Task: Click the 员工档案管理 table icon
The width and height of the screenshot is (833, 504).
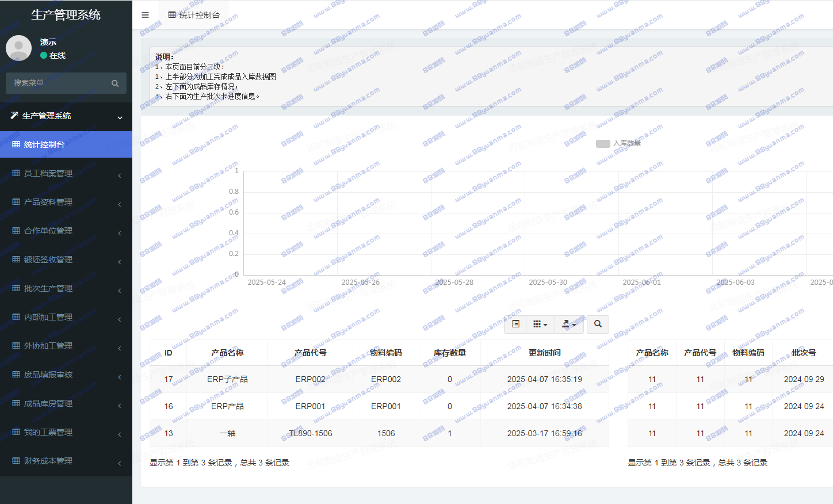Action: point(16,173)
